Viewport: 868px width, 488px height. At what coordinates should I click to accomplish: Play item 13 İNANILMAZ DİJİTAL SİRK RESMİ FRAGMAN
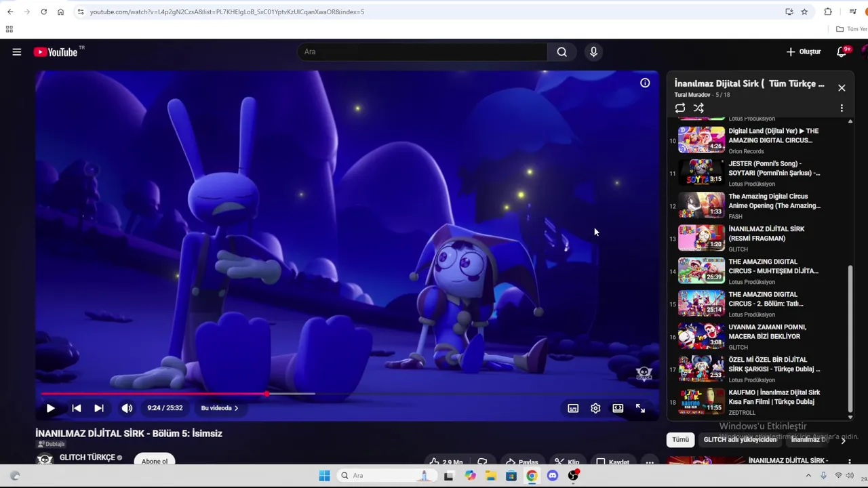[758, 239]
